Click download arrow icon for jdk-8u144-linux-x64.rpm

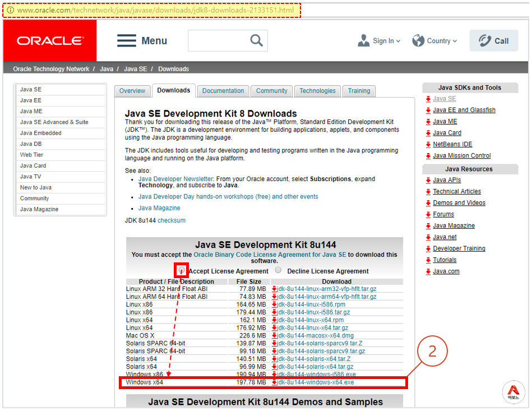tap(274, 320)
